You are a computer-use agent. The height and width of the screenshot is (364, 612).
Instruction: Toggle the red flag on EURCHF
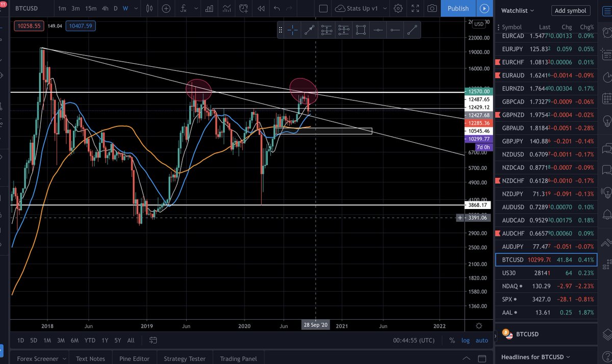pyautogui.click(x=498, y=63)
